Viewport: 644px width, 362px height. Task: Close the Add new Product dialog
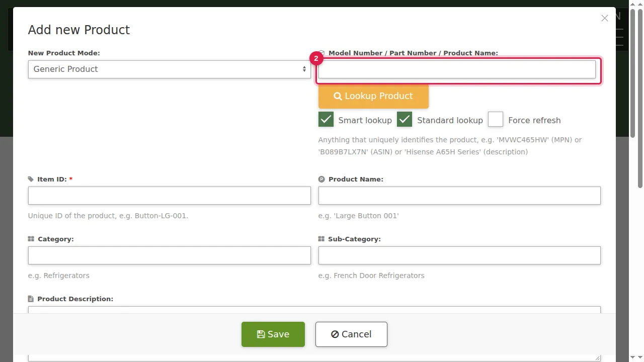(605, 18)
